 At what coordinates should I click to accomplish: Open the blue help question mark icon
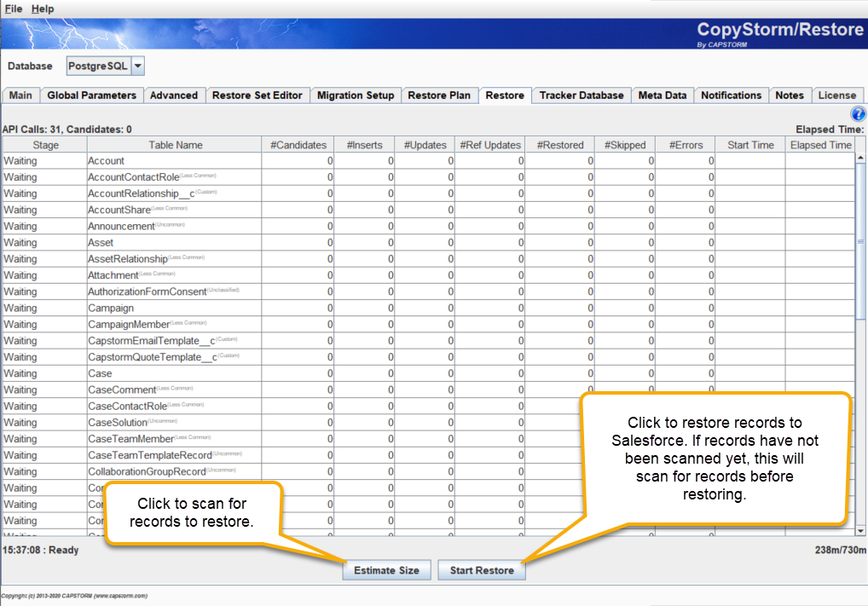(x=858, y=114)
